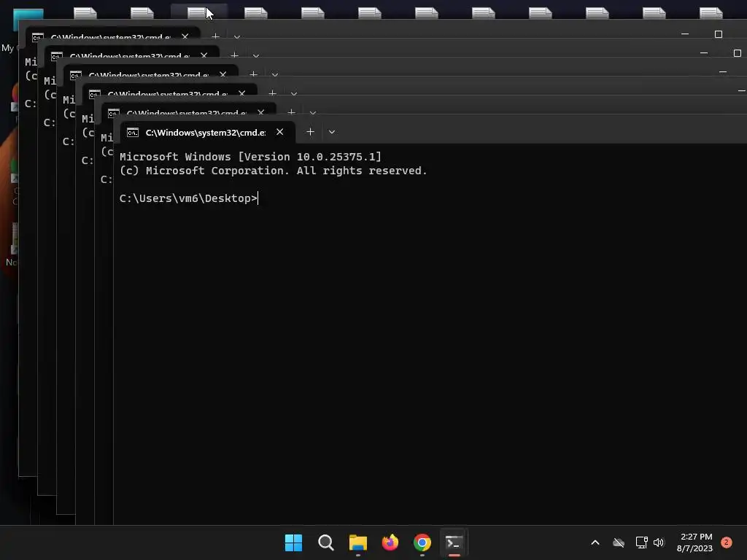This screenshot has width=747, height=560.
Task: Expand the tab dropdown in the third-from-back terminal window
Action: point(275,75)
